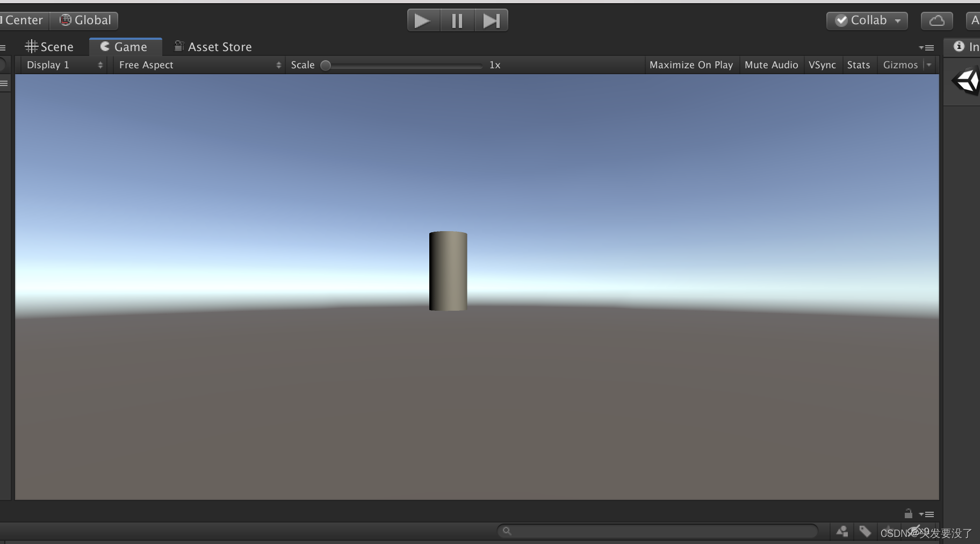Click the bottom panel search field

tap(657, 531)
